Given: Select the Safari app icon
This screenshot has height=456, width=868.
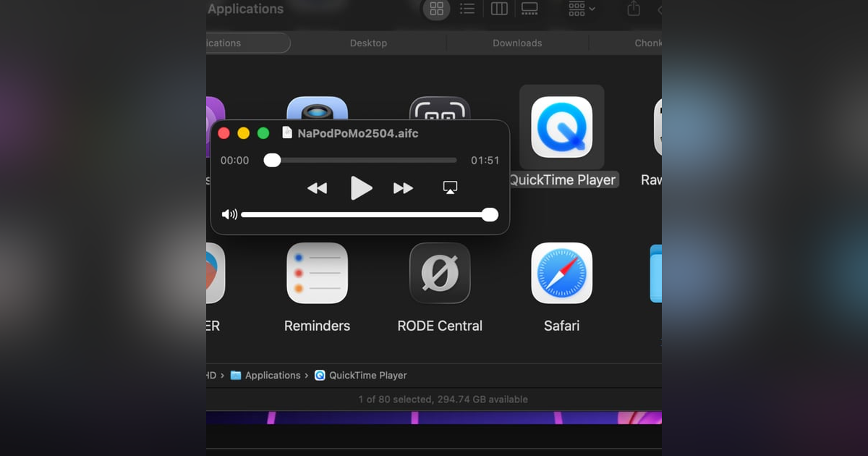Looking at the screenshot, I should (x=561, y=274).
